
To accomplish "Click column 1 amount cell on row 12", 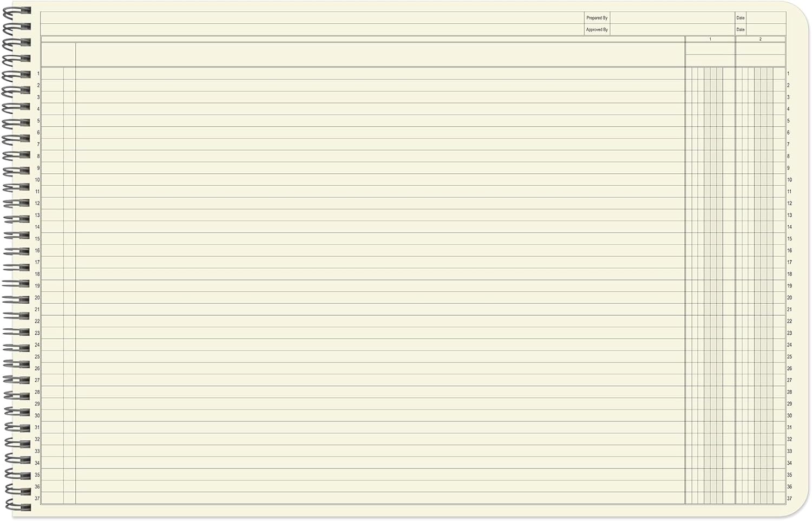I will (710, 204).
